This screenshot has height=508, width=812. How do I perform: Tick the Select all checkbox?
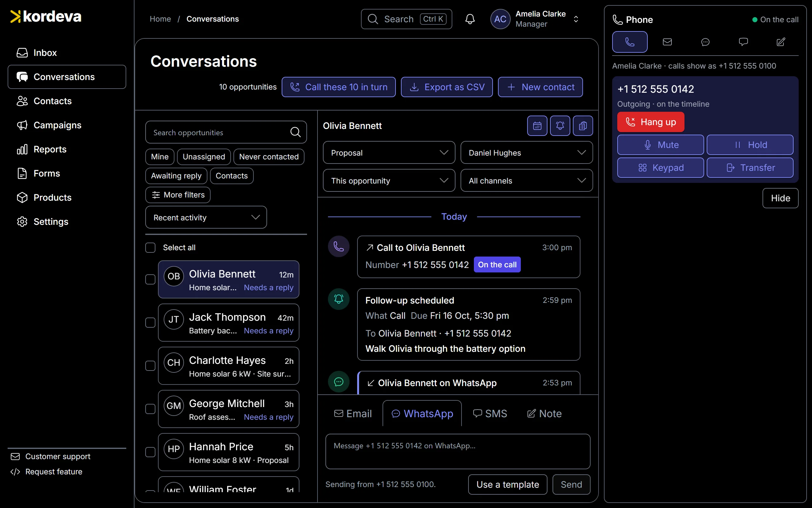[x=150, y=248]
